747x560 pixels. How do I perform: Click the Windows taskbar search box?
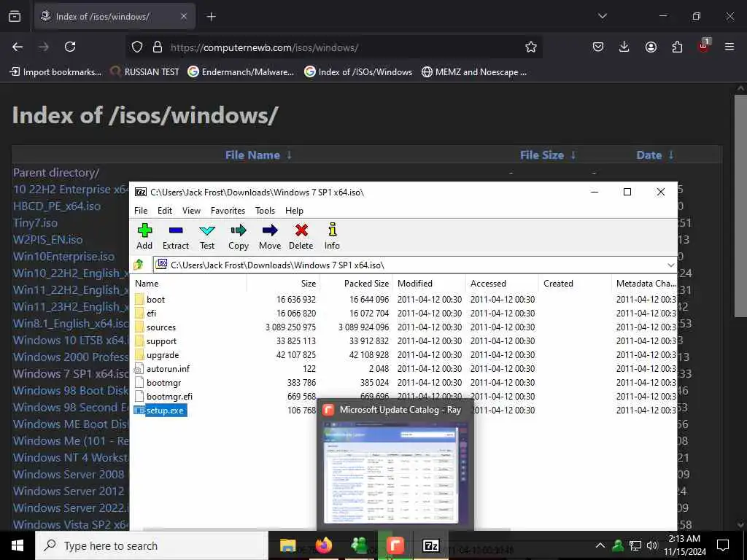coord(152,545)
